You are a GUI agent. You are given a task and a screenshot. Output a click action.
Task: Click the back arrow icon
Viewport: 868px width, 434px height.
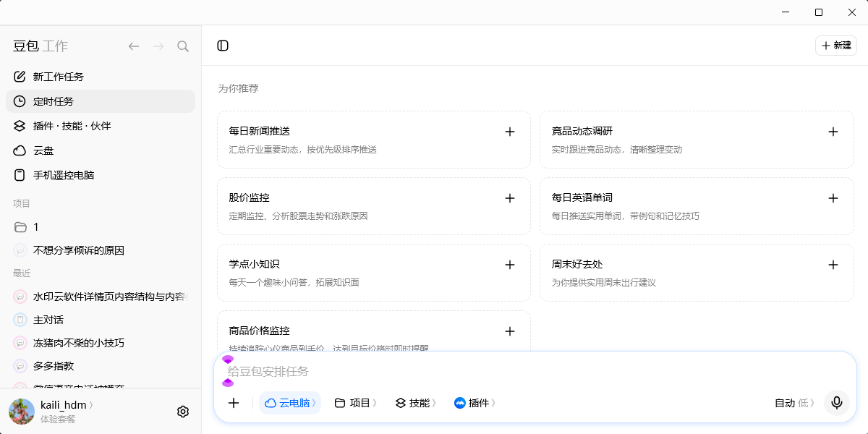134,46
